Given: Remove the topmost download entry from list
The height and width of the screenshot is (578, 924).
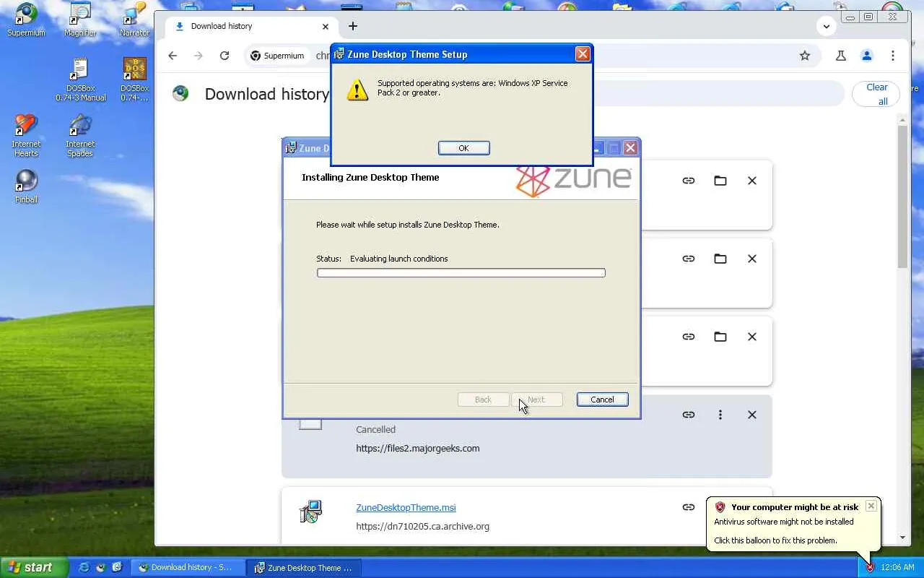Looking at the screenshot, I should coord(752,181).
